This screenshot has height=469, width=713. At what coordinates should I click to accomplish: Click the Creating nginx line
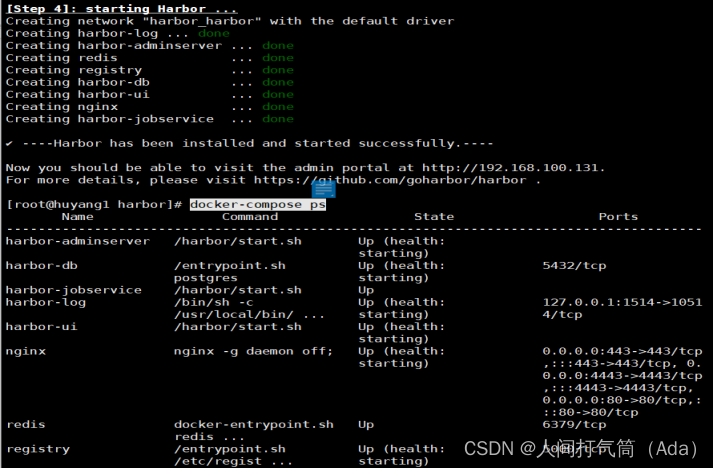click(150, 107)
